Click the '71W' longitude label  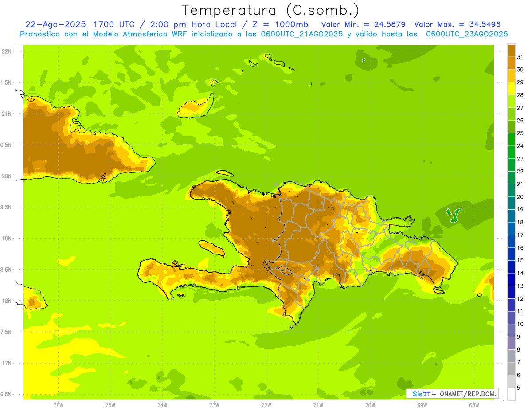click(318, 405)
